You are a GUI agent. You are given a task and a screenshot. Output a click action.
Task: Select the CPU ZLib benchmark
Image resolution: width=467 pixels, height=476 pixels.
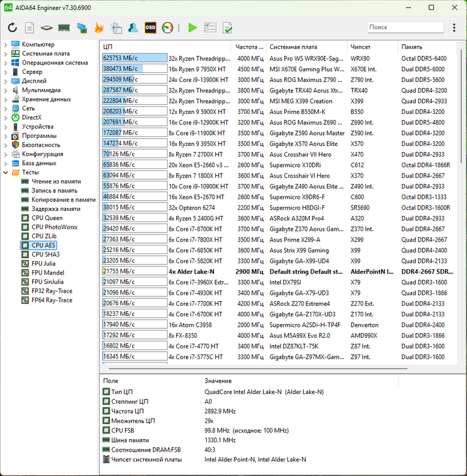44,236
